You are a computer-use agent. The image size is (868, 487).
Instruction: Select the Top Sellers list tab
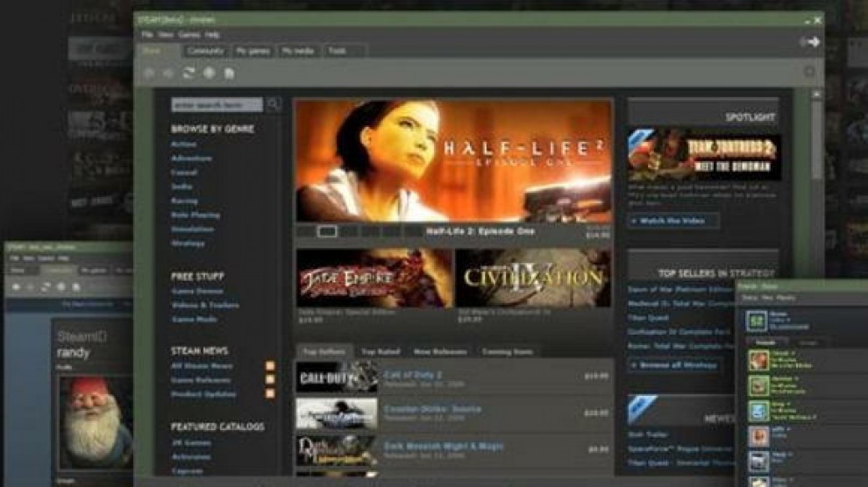click(324, 351)
